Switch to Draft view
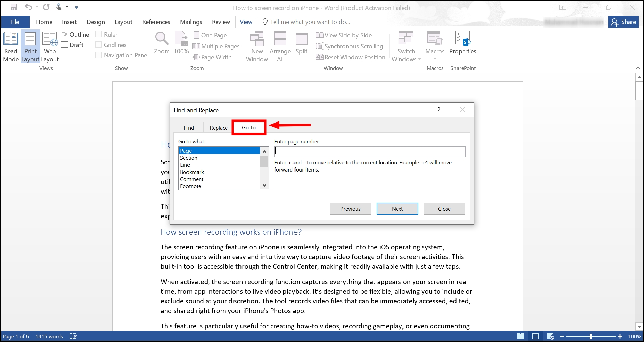 72,45
